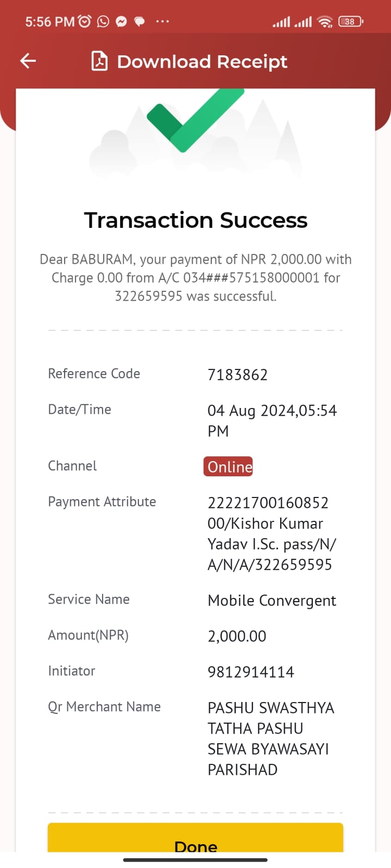
Task: Tap the initiator number 9812914114
Action: point(251,672)
